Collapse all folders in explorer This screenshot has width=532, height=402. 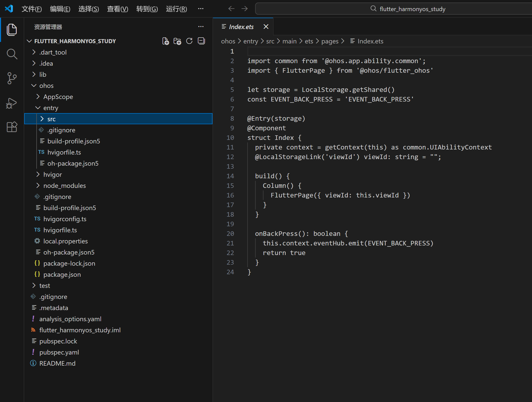click(201, 41)
